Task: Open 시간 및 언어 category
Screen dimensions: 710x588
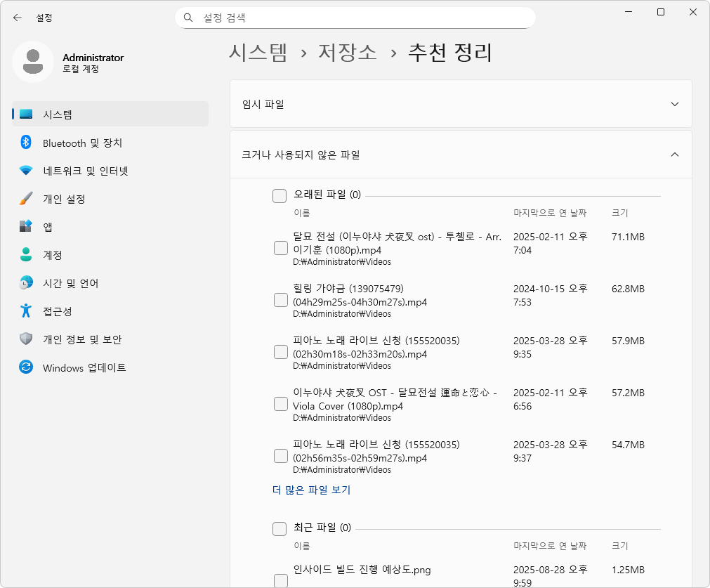Action: tap(110, 283)
